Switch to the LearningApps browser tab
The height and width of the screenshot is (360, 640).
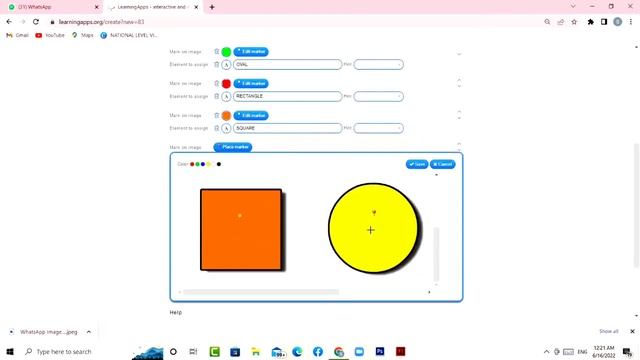pyautogui.click(x=153, y=7)
